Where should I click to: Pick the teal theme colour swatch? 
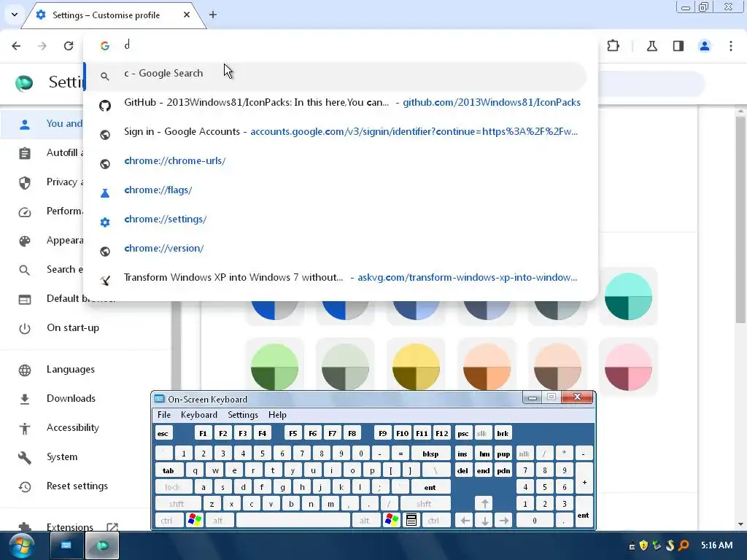(x=628, y=296)
